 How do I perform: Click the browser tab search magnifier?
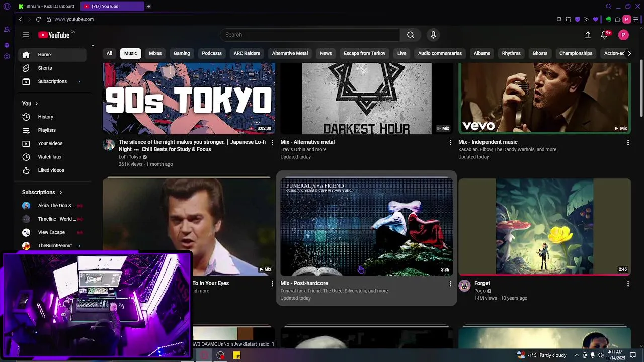tap(608, 6)
